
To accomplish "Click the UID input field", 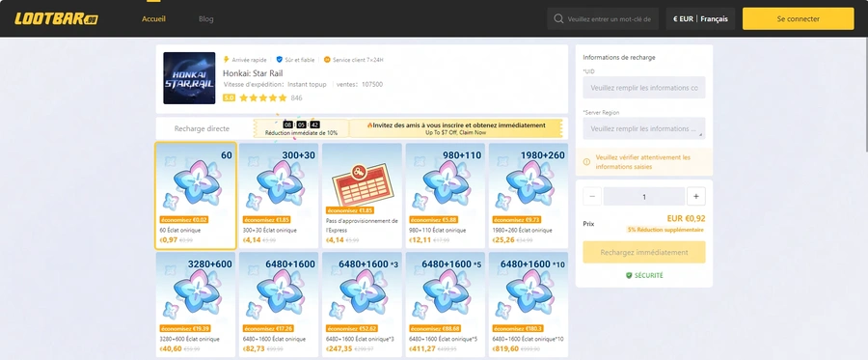I will [644, 88].
